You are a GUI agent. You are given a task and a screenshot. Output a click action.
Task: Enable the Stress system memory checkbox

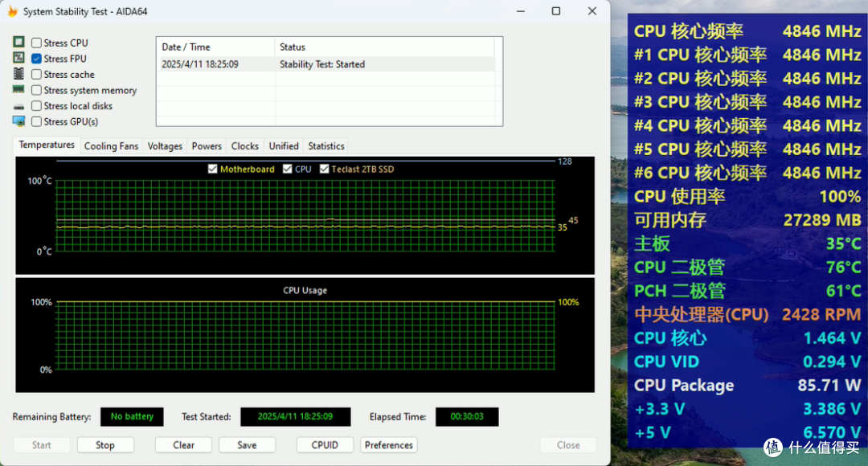(x=36, y=90)
